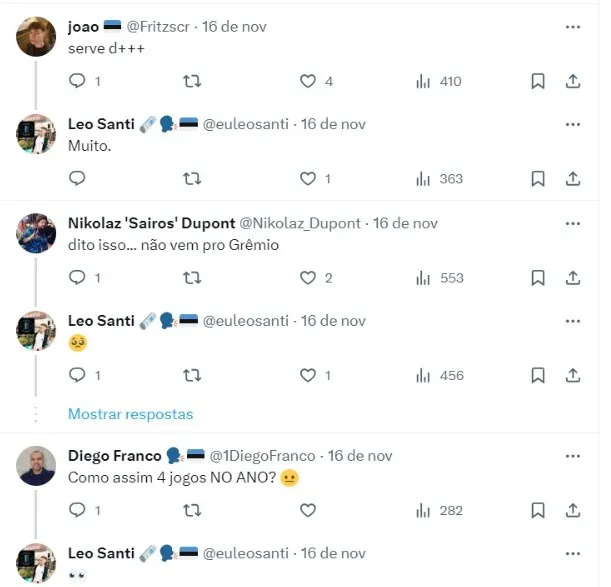
Task: Open more options on Diego Franco's tweet
Action: tap(573, 455)
